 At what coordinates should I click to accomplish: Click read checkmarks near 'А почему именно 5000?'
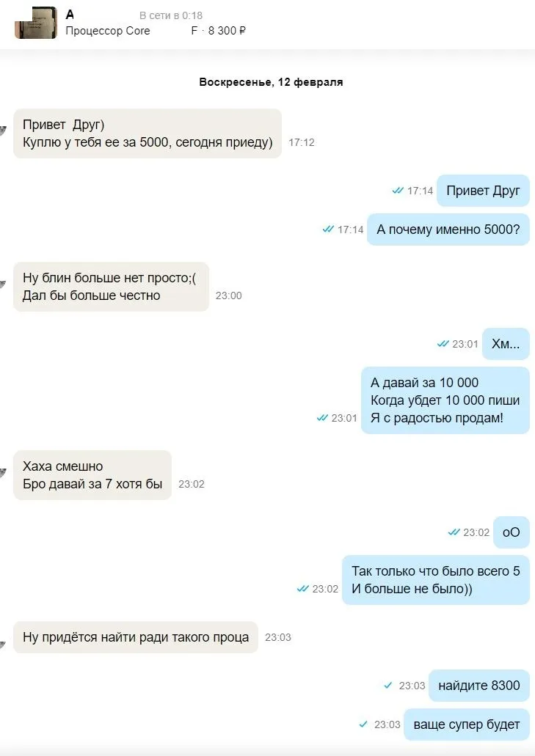[328, 229]
